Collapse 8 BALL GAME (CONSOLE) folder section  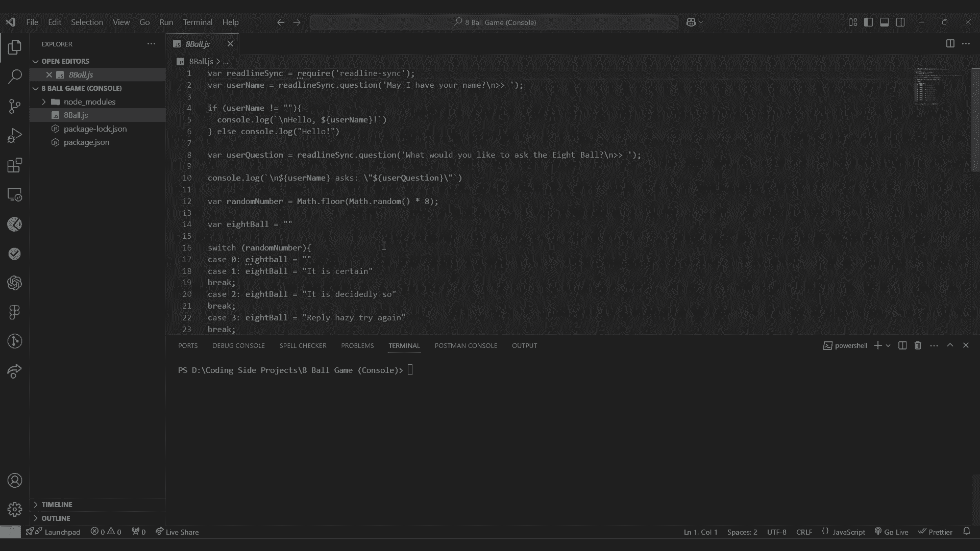(36, 88)
